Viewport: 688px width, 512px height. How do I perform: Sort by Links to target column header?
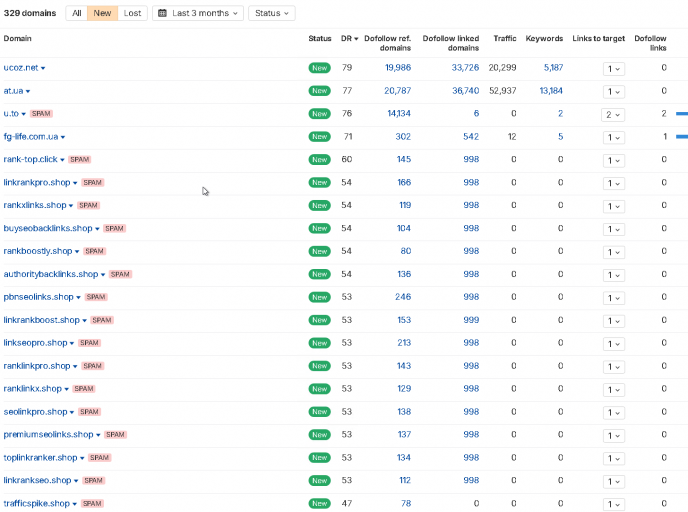[598, 39]
